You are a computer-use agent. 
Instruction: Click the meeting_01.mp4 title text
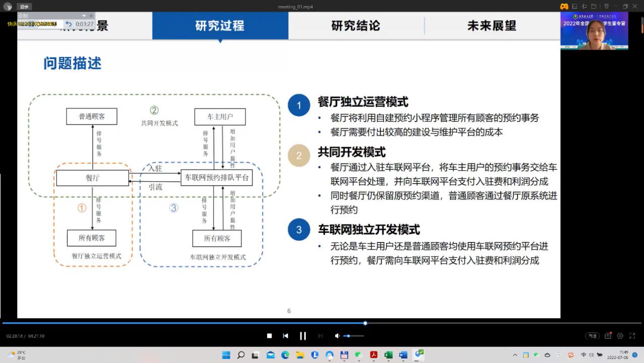point(295,7)
